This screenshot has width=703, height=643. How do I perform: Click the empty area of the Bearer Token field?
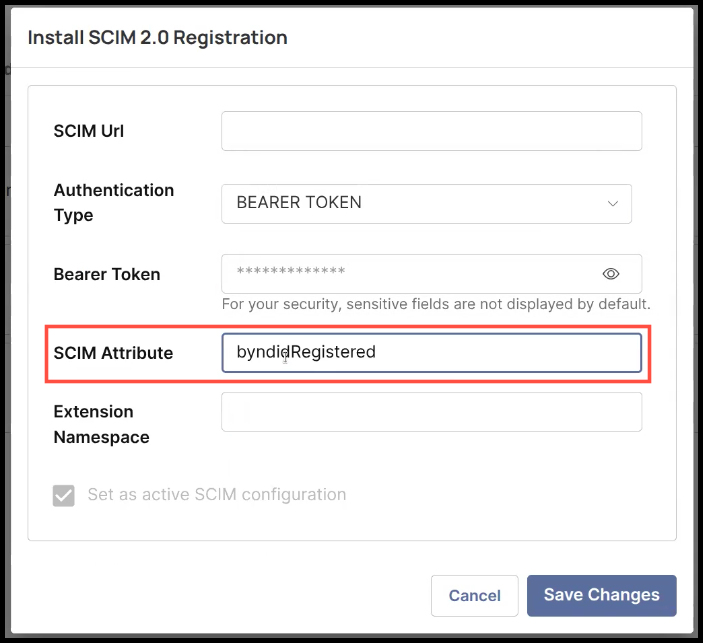470,274
